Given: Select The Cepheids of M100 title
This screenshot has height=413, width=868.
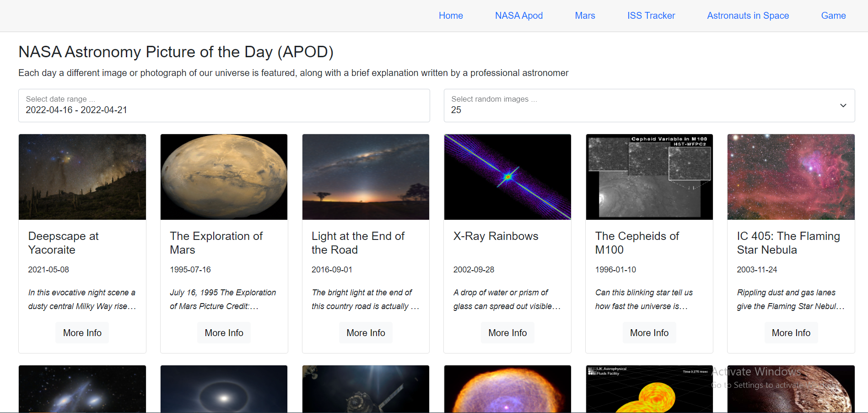Looking at the screenshot, I should point(637,243).
